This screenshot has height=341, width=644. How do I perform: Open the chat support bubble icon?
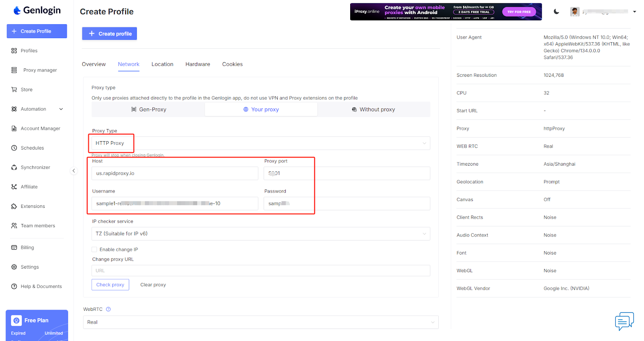tap(624, 321)
